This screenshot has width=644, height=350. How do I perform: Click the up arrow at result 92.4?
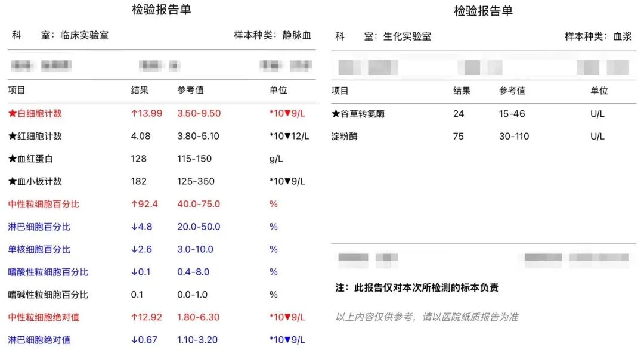point(134,204)
